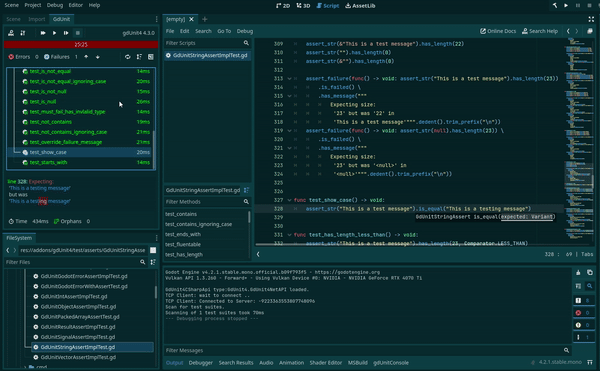Open Online Docs link
The width and height of the screenshot is (600, 371).
click(x=498, y=31)
